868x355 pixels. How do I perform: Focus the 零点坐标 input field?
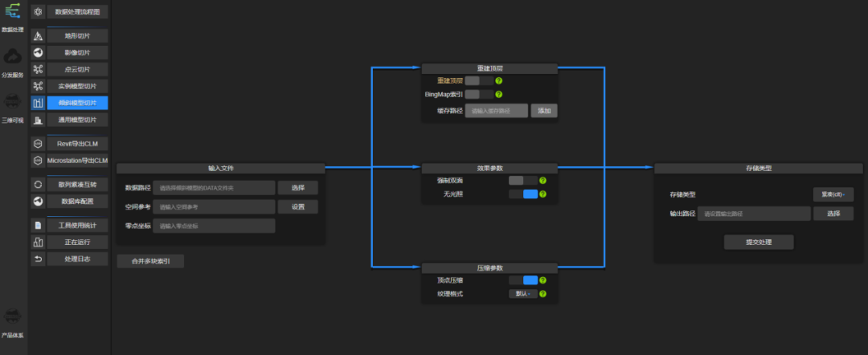click(x=215, y=226)
